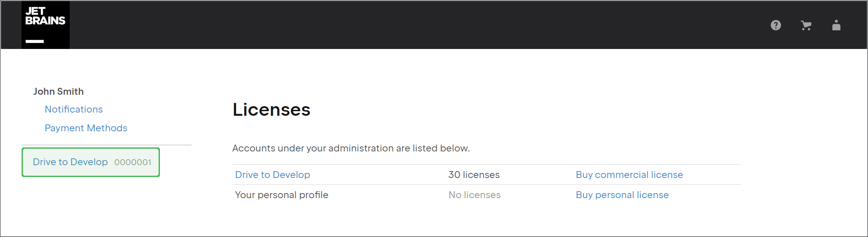Click account ID 0000001 in the sidebar
868x237 pixels.
132,162
